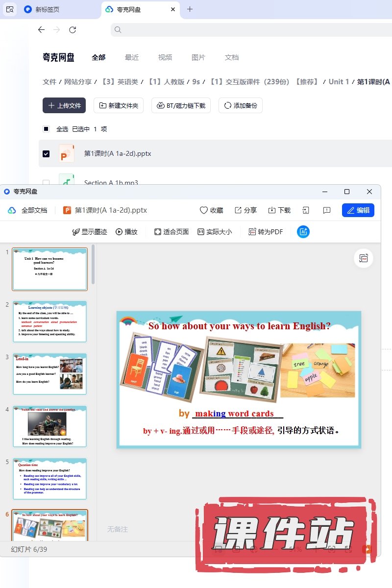
Task: Click the floating PDF export icon beside the slide
Action: [364, 258]
